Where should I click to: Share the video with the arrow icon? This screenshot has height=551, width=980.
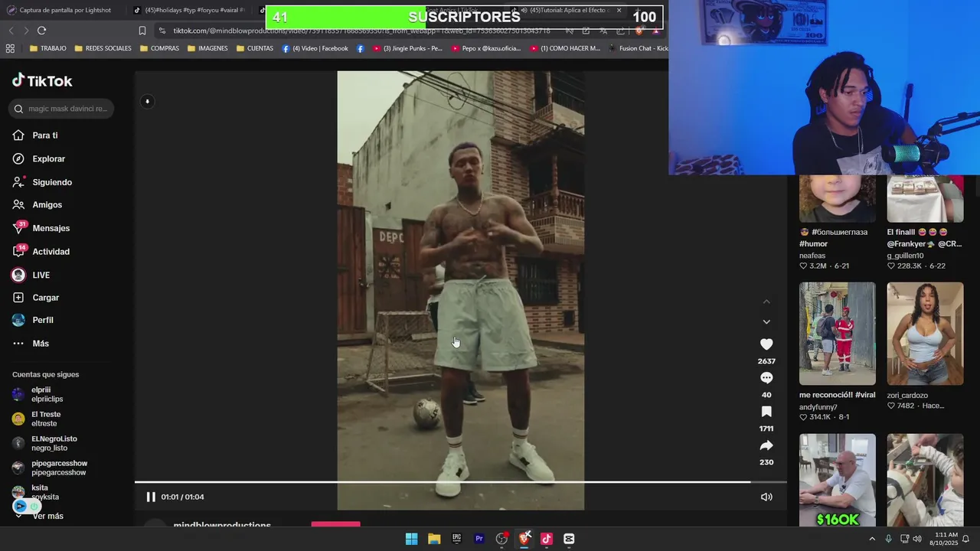766,445
